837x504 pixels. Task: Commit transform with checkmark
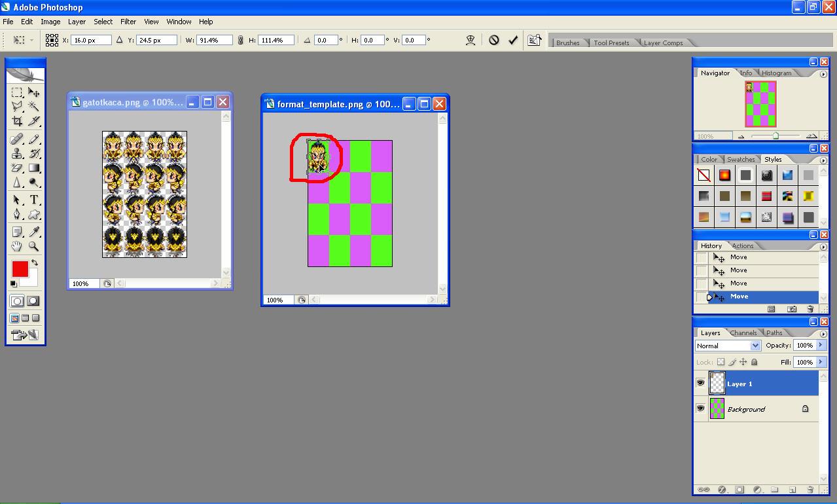tap(513, 40)
